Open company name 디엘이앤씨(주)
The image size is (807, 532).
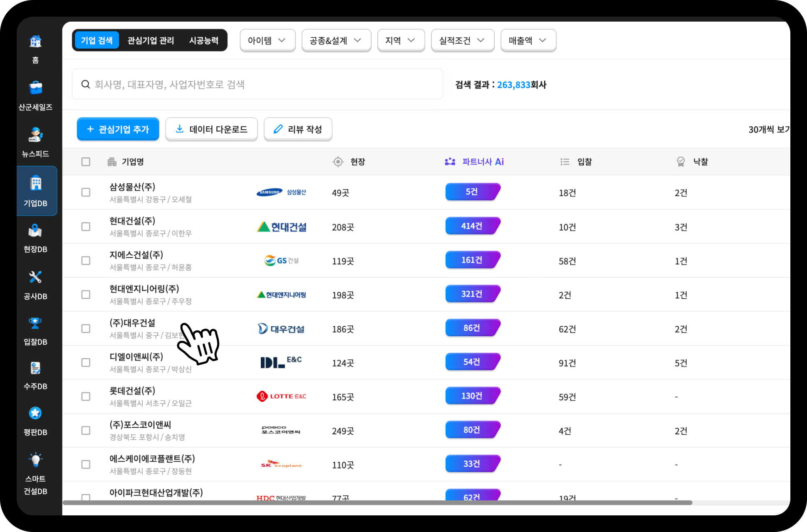[x=136, y=357]
